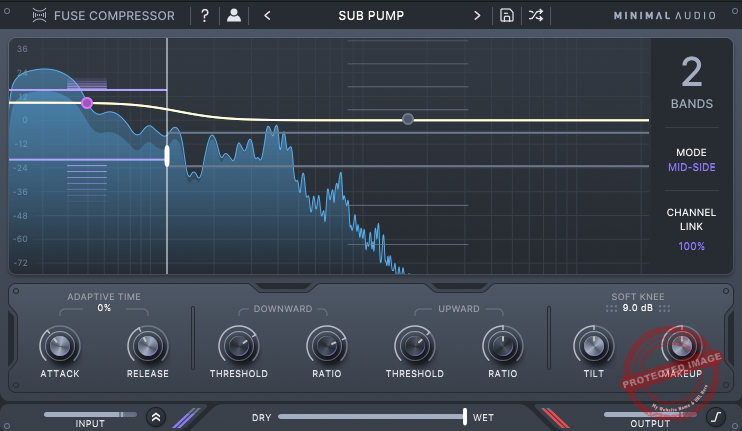
Task: Click the UPWARD section label
Action: click(459, 309)
